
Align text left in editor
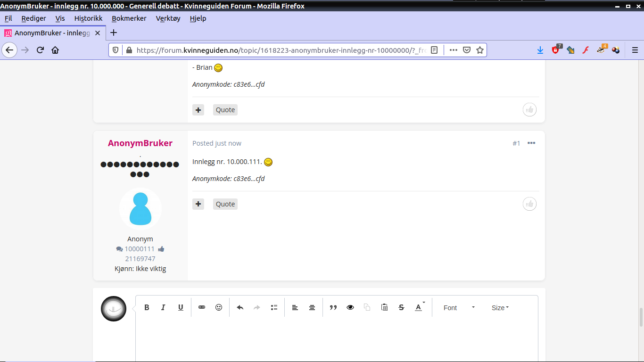295,307
